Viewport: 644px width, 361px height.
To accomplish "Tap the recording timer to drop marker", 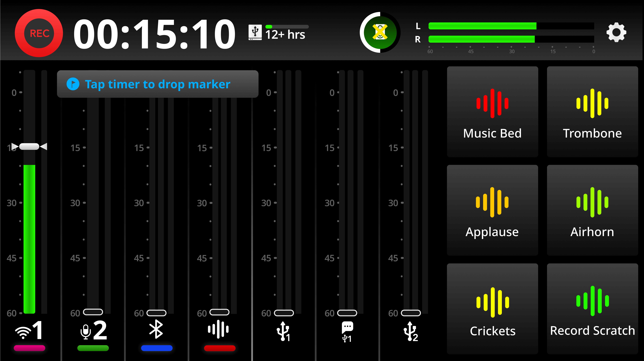I will pos(154,34).
